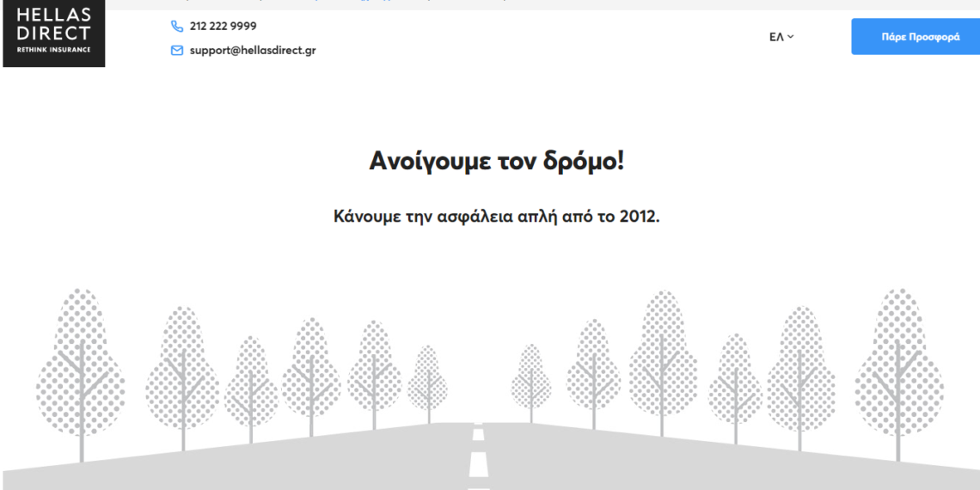Call the 212 222 9999 phone number
The image size is (980, 490).
pos(223,27)
